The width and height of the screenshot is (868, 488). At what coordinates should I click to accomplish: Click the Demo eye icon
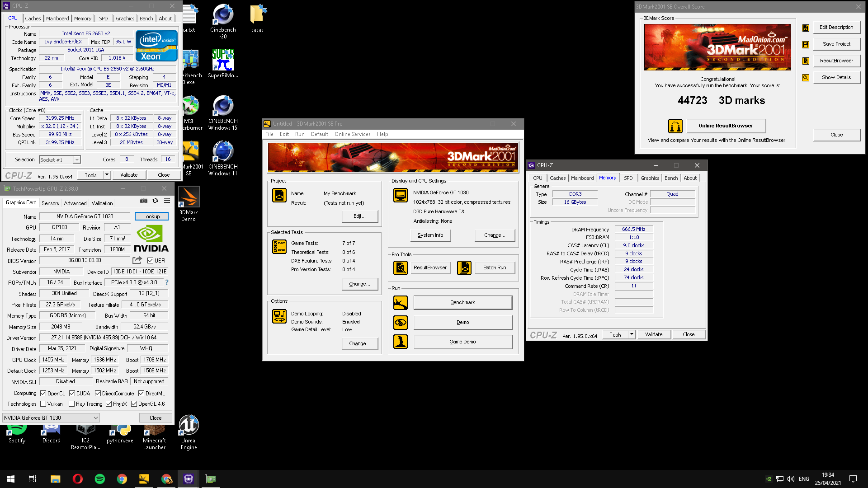tap(401, 323)
